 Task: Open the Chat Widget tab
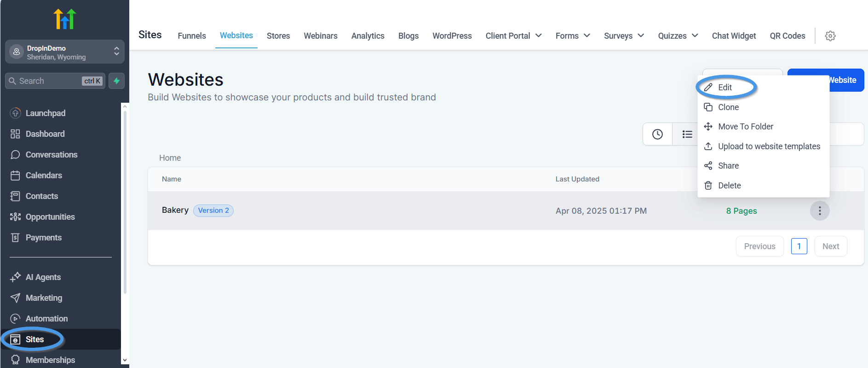tap(734, 36)
